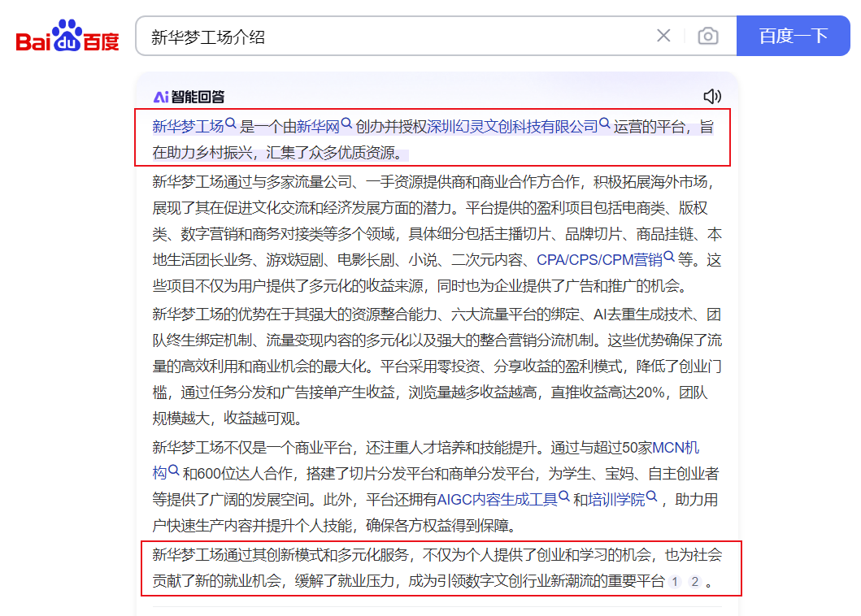
Task: Open citation reference 2
Action: click(x=695, y=581)
